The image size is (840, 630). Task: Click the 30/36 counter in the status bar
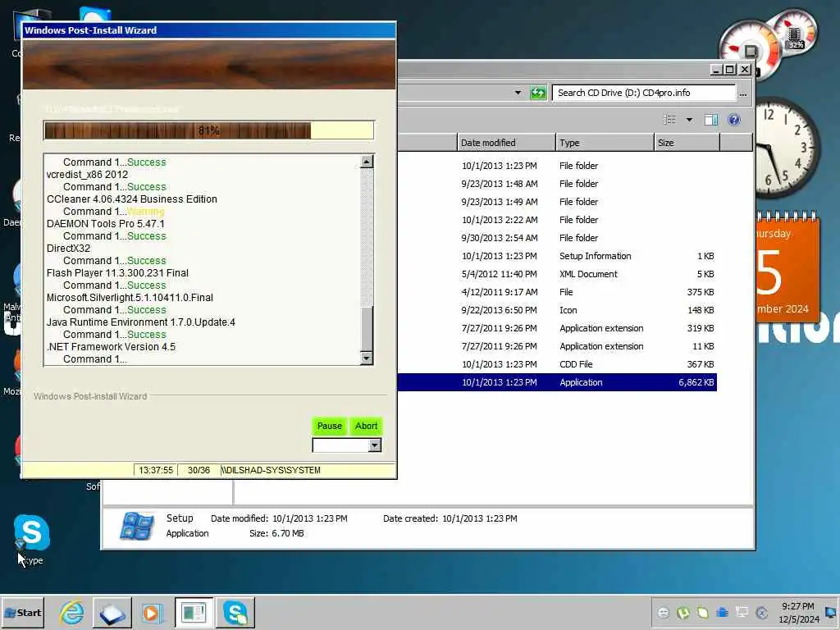click(x=199, y=470)
